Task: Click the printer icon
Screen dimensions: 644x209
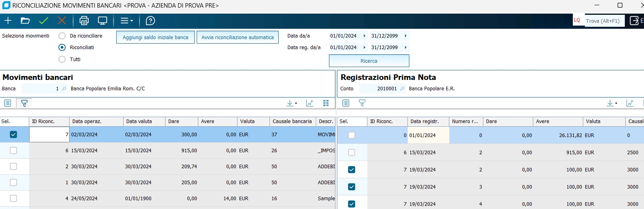Action: pyautogui.click(x=84, y=21)
